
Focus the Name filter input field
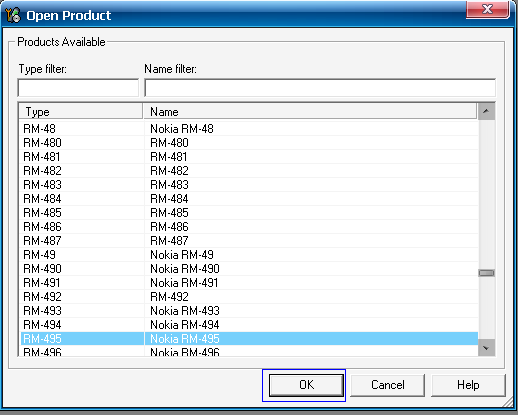coord(320,88)
